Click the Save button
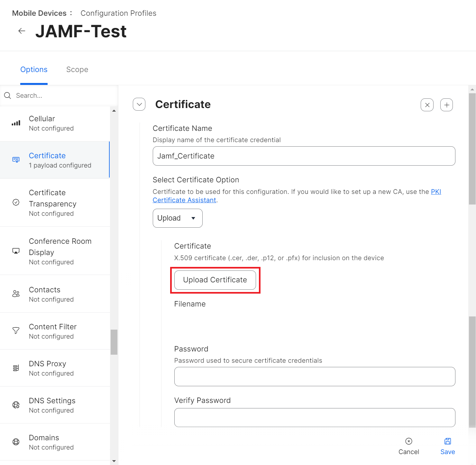476x465 pixels. 447,446
